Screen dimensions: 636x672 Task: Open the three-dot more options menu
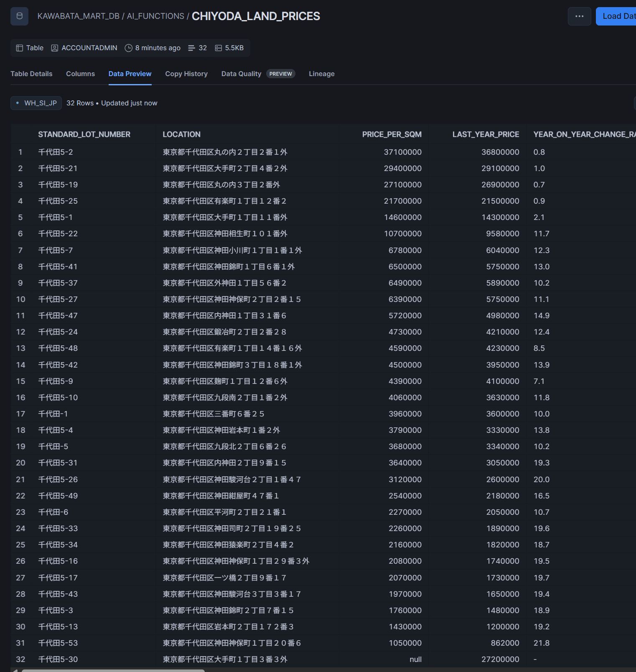579,16
